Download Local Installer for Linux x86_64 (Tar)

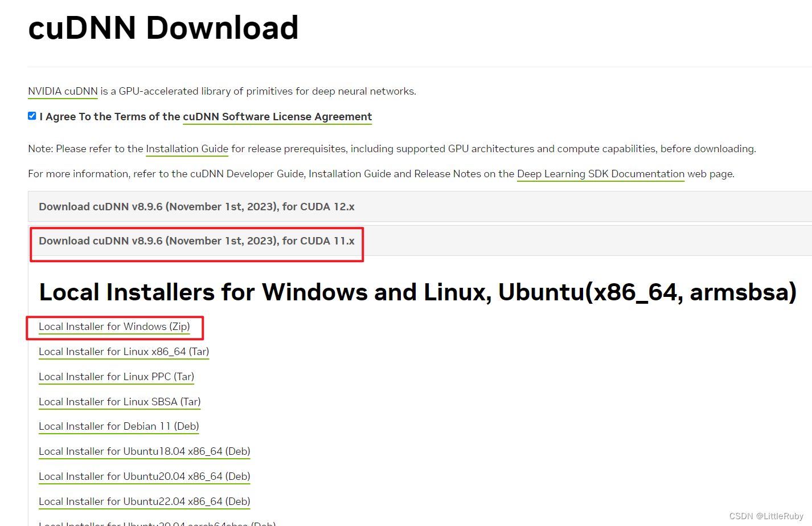[x=124, y=352]
